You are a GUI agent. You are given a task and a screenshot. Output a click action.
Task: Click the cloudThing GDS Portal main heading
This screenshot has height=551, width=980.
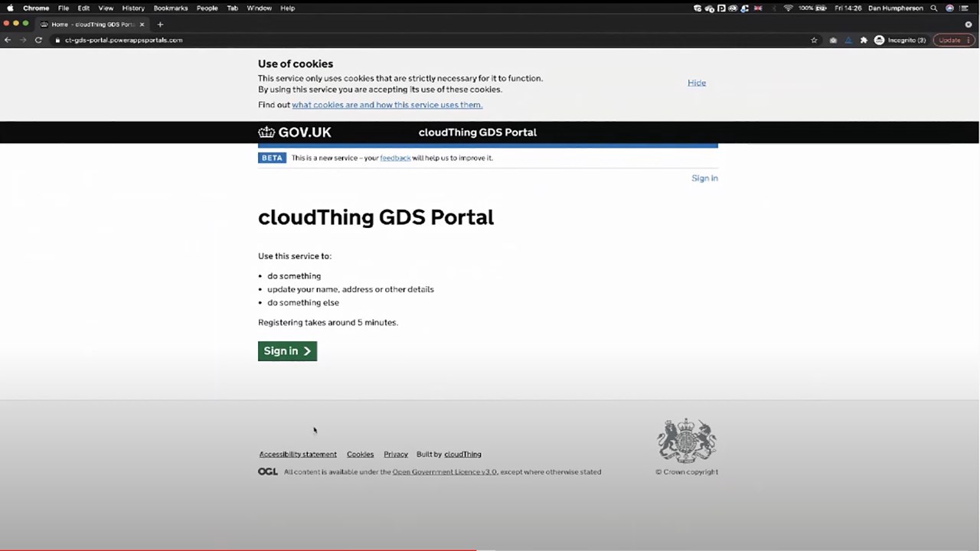click(376, 217)
